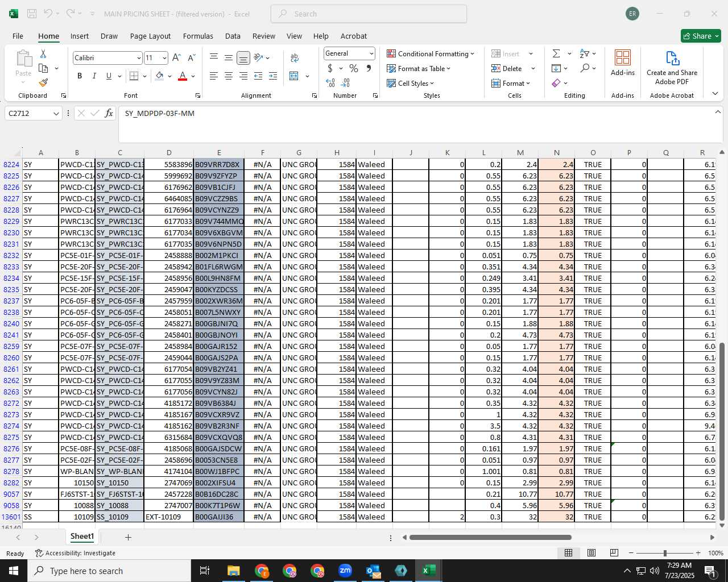The image size is (728, 582).
Task: Apply the red Font Color
Action: click(x=183, y=76)
